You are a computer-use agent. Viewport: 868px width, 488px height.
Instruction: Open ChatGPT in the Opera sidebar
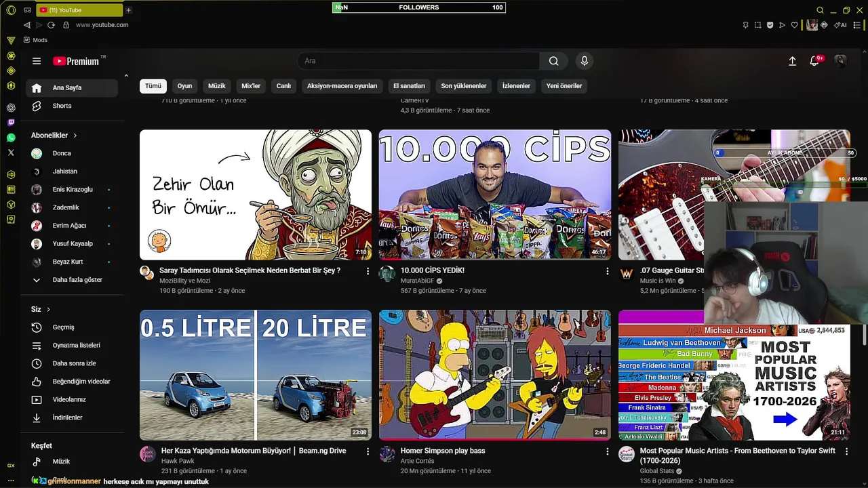pyautogui.click(x=11, y=108)
